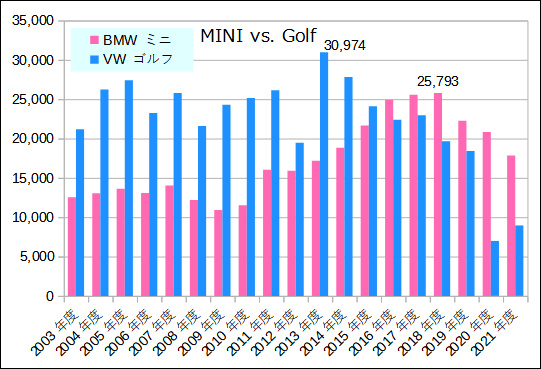Select the pink bar for 2009 年度
Viewport: 541px width, 369px height.
coord(218,253)
